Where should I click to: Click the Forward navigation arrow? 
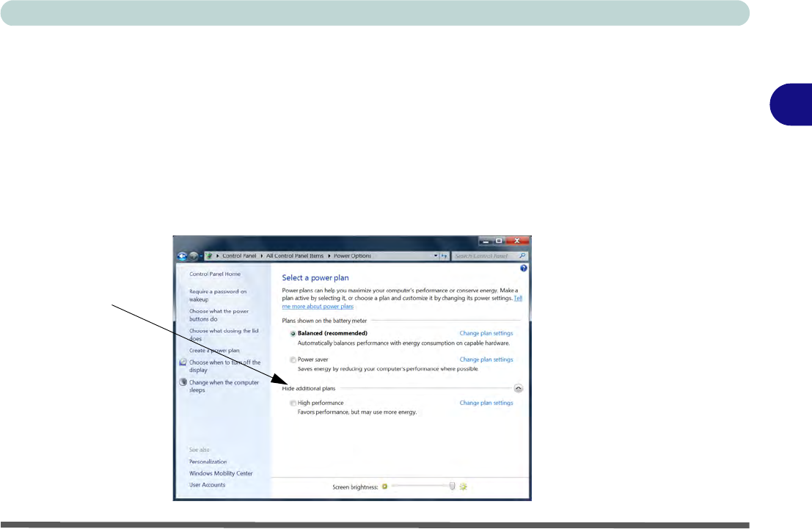point(194,256)
